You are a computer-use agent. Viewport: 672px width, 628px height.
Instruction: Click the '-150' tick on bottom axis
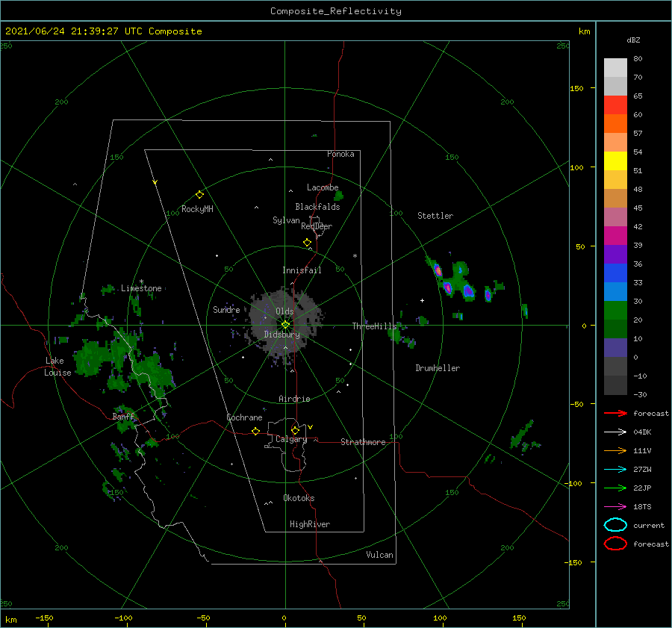tap(44, 618)
